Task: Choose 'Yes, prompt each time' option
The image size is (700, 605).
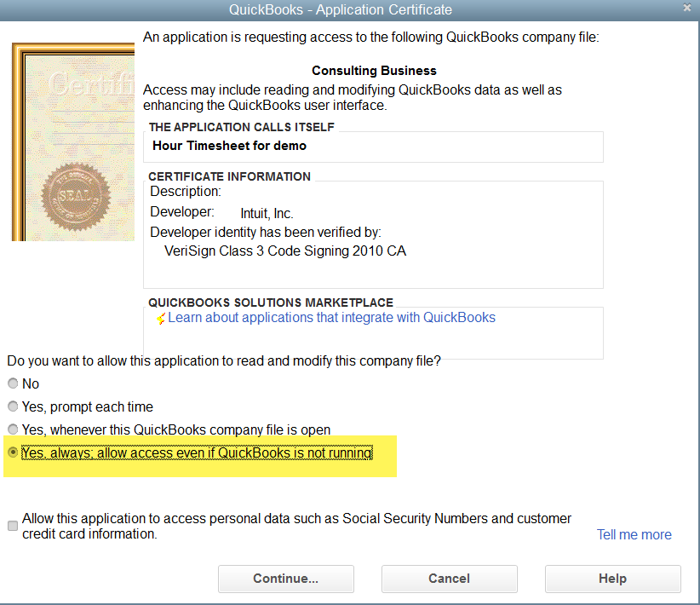Action: (13, 406)
